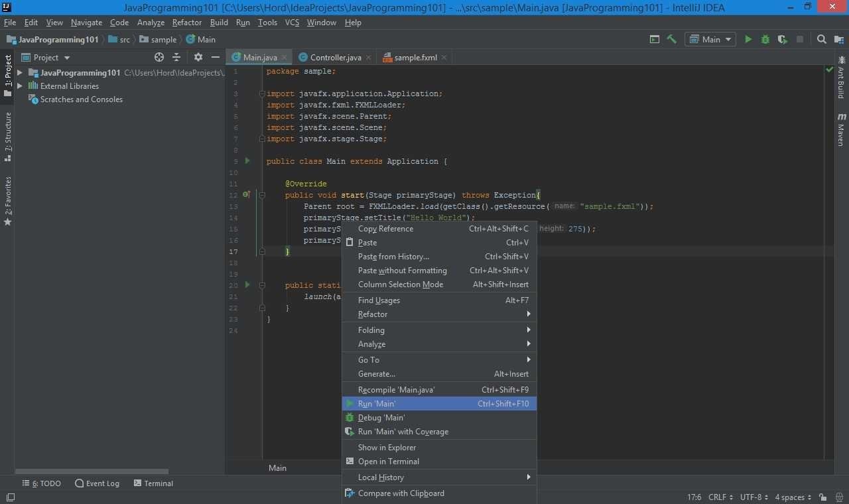This screenshot has width=849, height=504.
Task: Open the Favorites tool window stripe
Action: click(8, 201)
